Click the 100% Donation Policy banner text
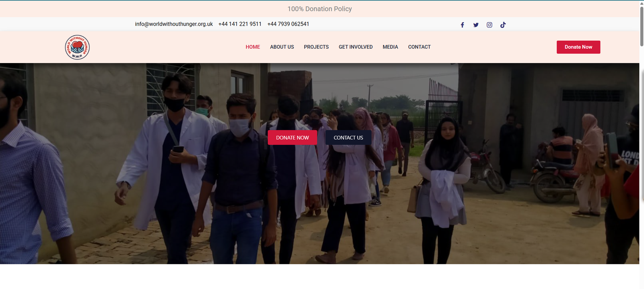 pyautogui.click(x=320, y=9)
